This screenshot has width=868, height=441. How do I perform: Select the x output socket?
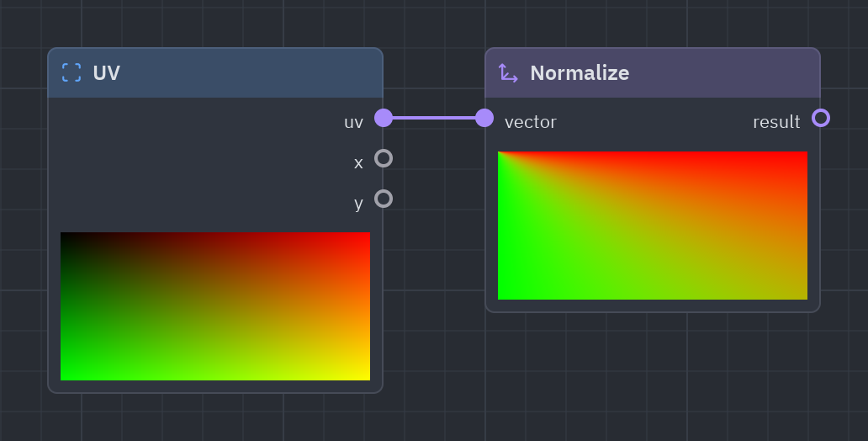pyautogui.click(x=384, y=158)
